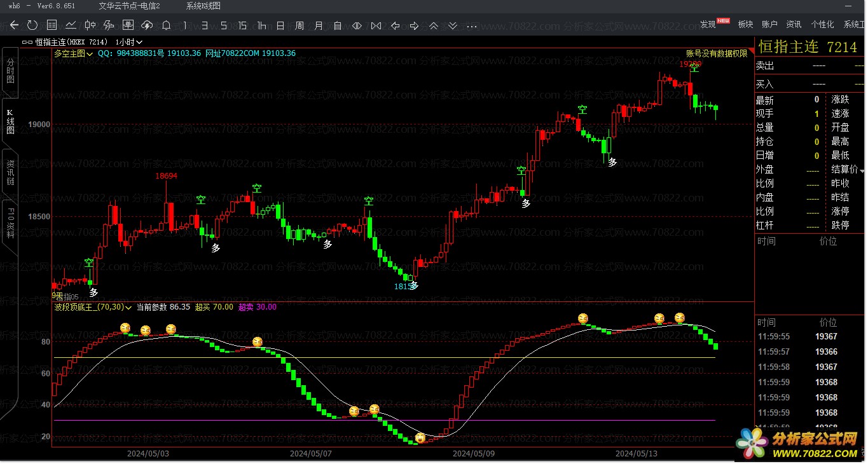
Task: Click the 2024/05/13 date axis label
Action: click(x=637, y=453)
